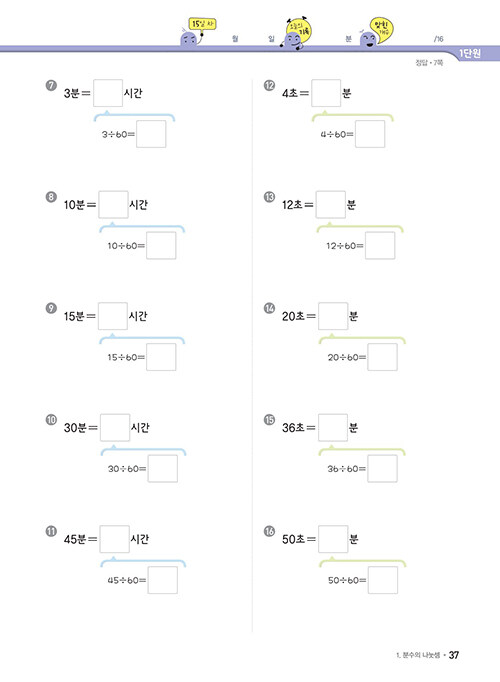Click answer box after 12÷60=
This screenshot has height=682, width=500.
pyautogui.click(x=380, y=245)
